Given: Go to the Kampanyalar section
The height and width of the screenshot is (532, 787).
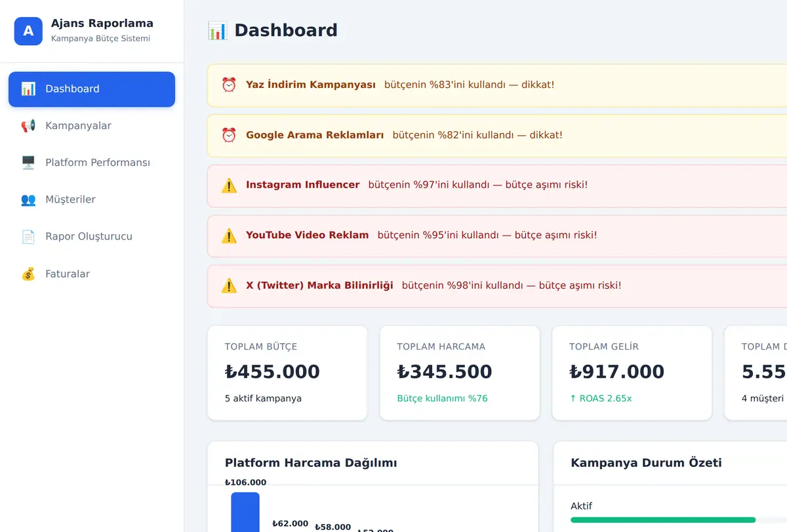Looking at the screenshot, I should (x=92, y=126).
